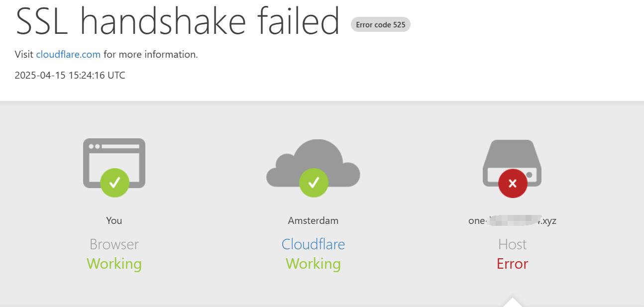Click the red X error badge
Screen dimensions: 644x307
(513, 183)
